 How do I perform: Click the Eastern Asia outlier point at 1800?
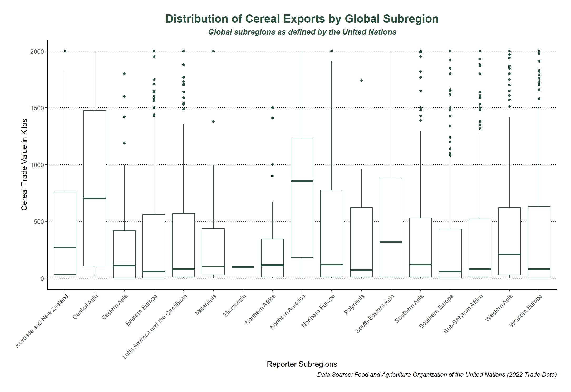[x=124, y=74]
